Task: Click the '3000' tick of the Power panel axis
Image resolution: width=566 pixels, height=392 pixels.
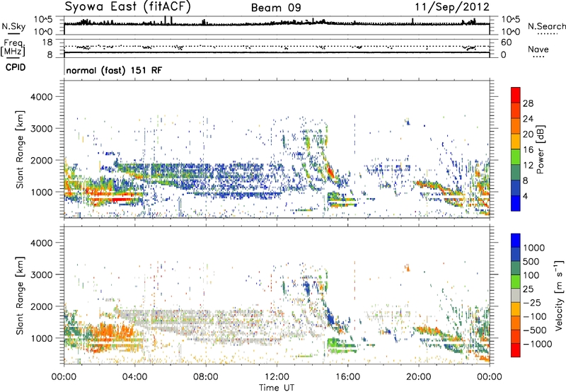Action: (42, 129)
